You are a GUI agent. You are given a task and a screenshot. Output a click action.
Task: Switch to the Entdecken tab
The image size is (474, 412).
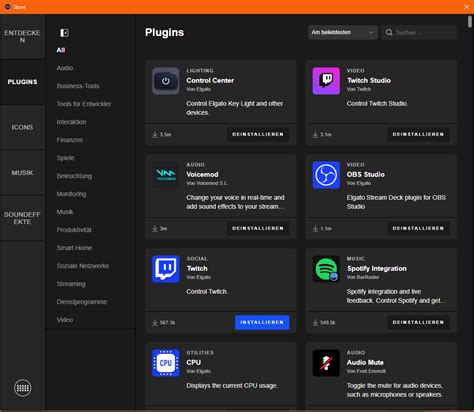pyautogui.click(x=22, y=36)
